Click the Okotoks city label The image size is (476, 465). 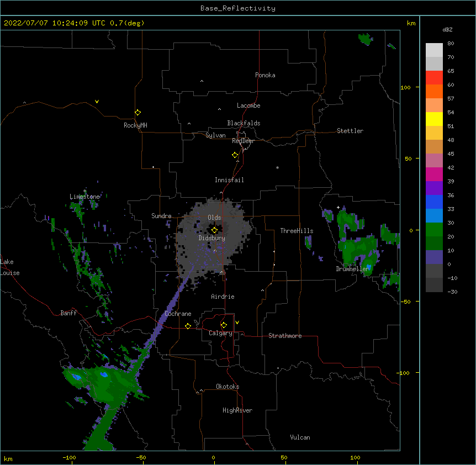tap(228, 387)
